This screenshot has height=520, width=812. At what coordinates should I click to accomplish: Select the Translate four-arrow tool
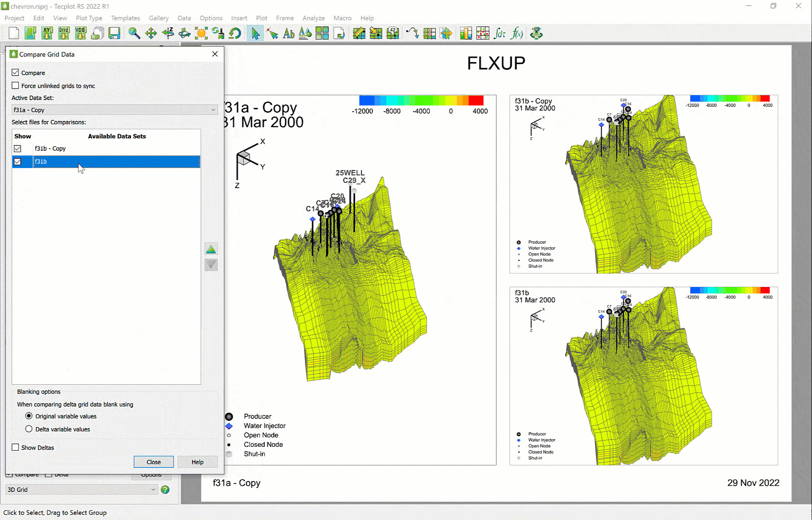coord(151,33)
